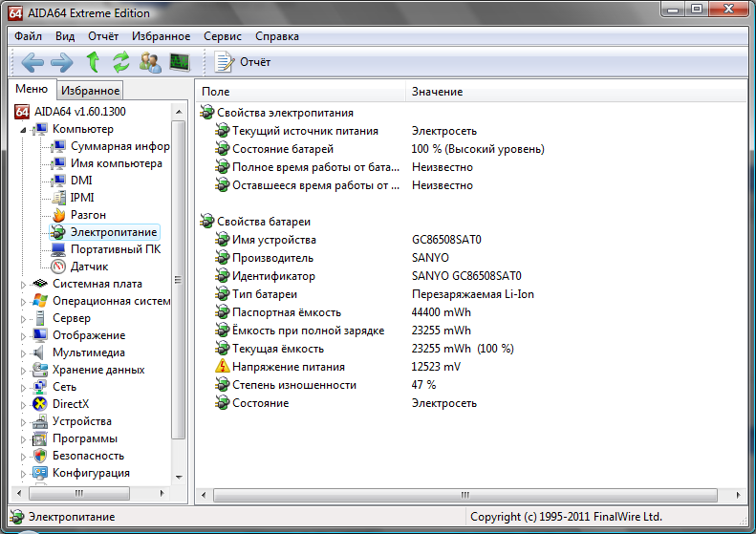Click the Back arrow toolbar icon
This screenshot has height=534, width=756.
[x=32, y=62]
